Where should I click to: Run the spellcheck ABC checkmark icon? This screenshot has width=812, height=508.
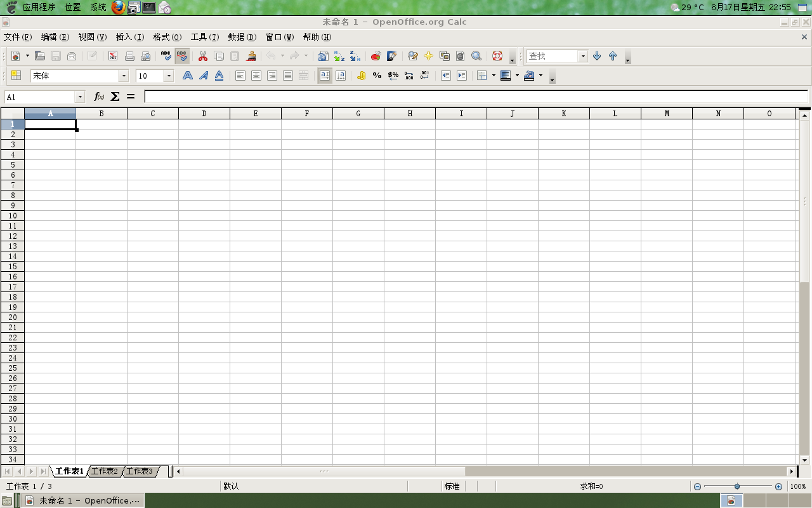point(166,56)
